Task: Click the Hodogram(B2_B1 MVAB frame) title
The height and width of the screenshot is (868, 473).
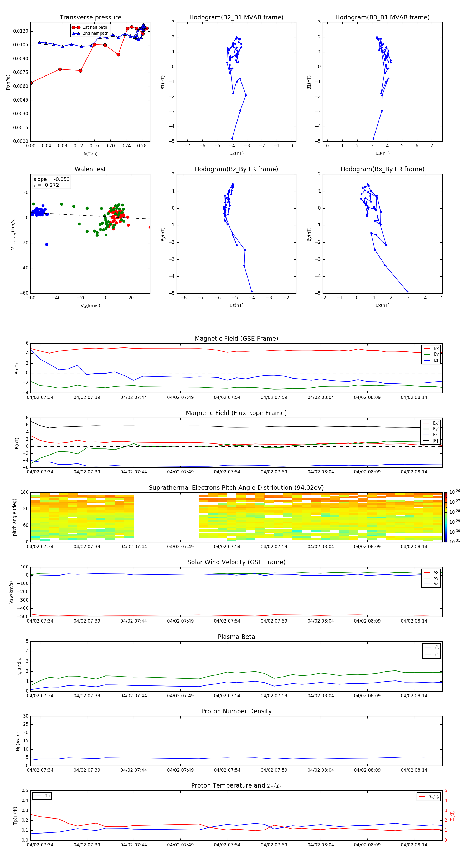Action: (236, 18)
